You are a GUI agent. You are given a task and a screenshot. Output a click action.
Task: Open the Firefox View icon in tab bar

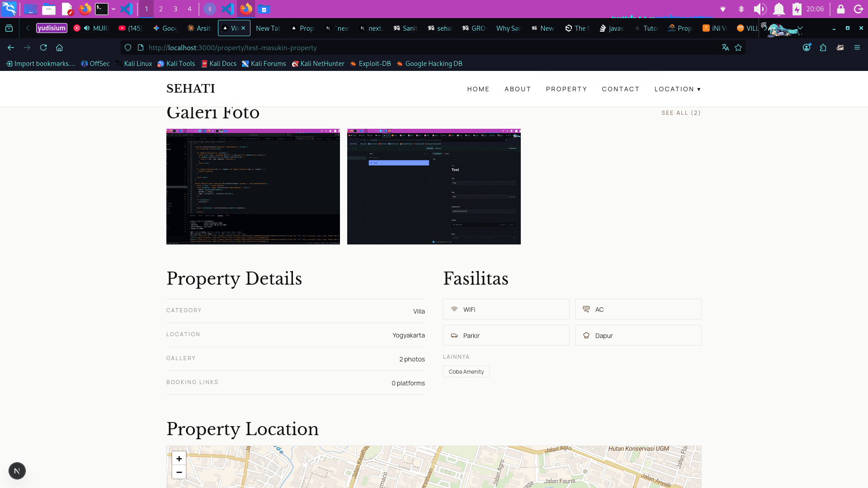point(9,28)
